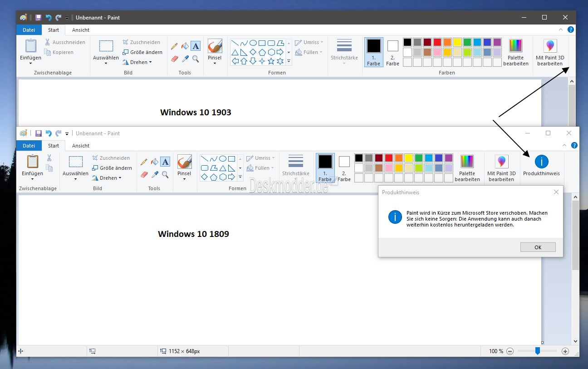This screenshot has width=588, height=369.
Task: Click Größe ändern in the upper Paint window
Action: pos(142,52)
